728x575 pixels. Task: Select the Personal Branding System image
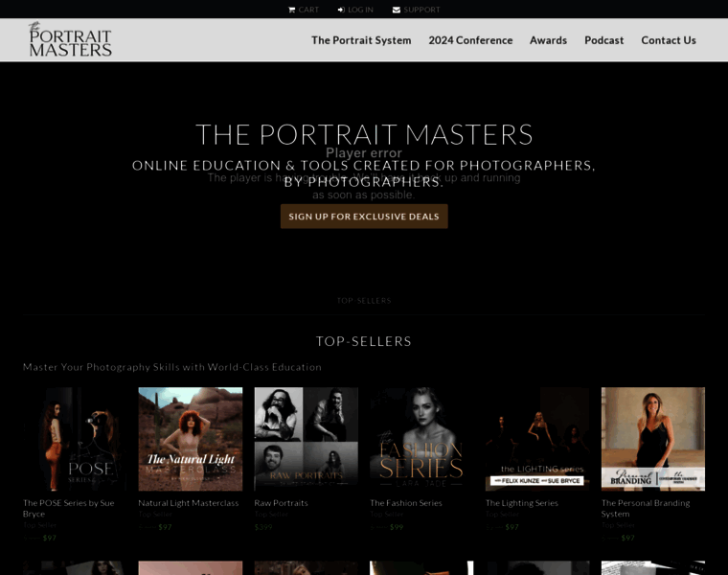(652, 439)
